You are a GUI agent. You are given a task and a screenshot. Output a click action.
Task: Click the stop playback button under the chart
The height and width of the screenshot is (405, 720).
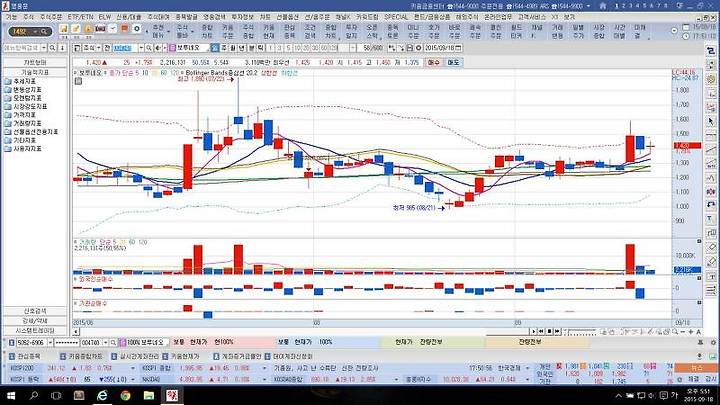[x=549, y=332]
